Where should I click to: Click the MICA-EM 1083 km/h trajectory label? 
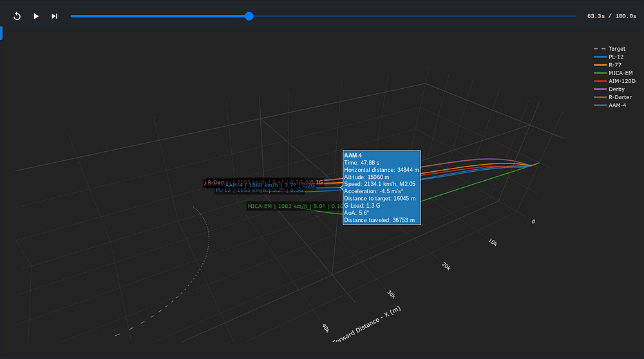294,206
